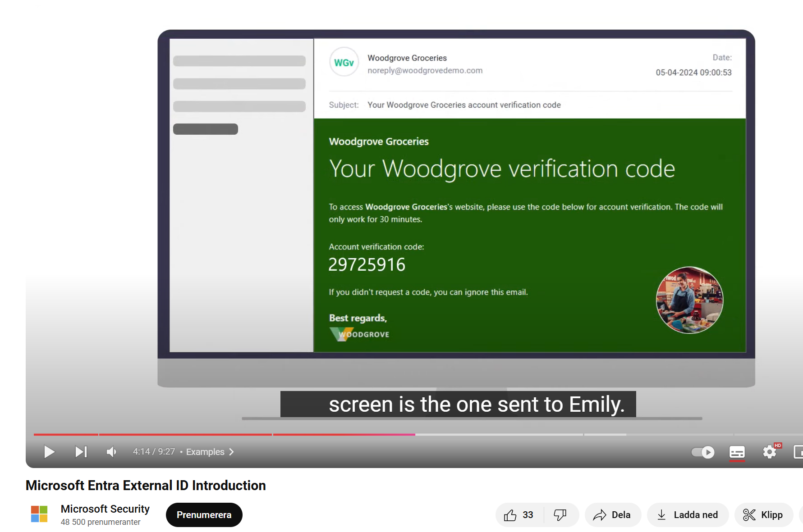Create a clip with Klipp

tap(763, 515)
